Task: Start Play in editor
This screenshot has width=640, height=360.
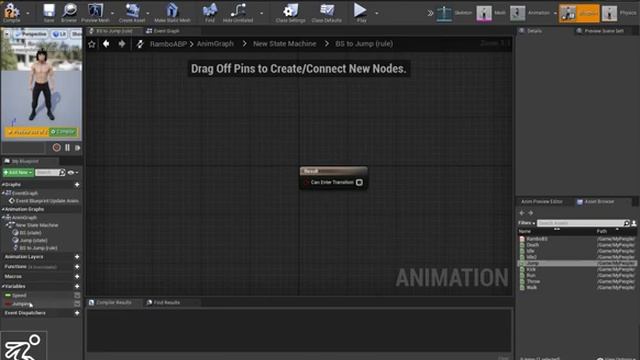Action: tap(360, 12)
